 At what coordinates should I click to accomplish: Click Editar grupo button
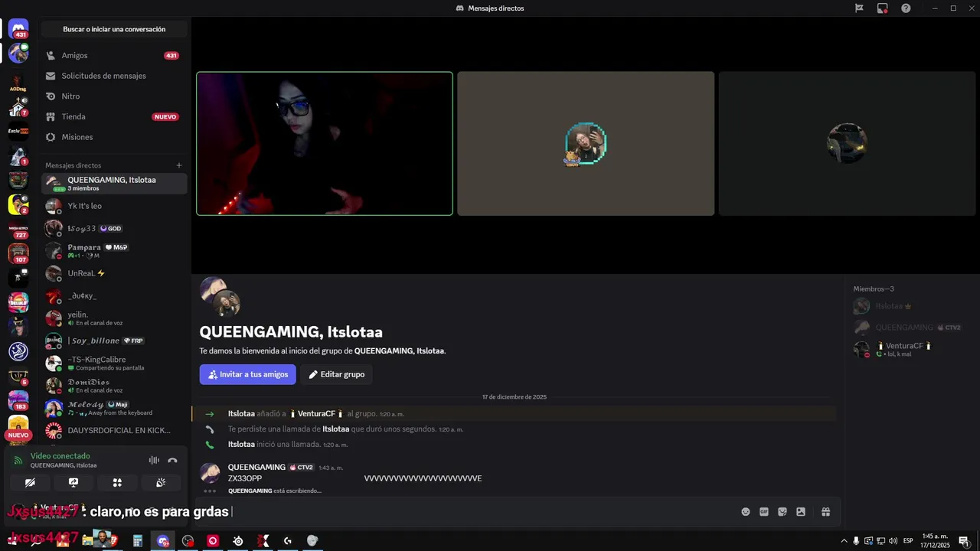336,374
